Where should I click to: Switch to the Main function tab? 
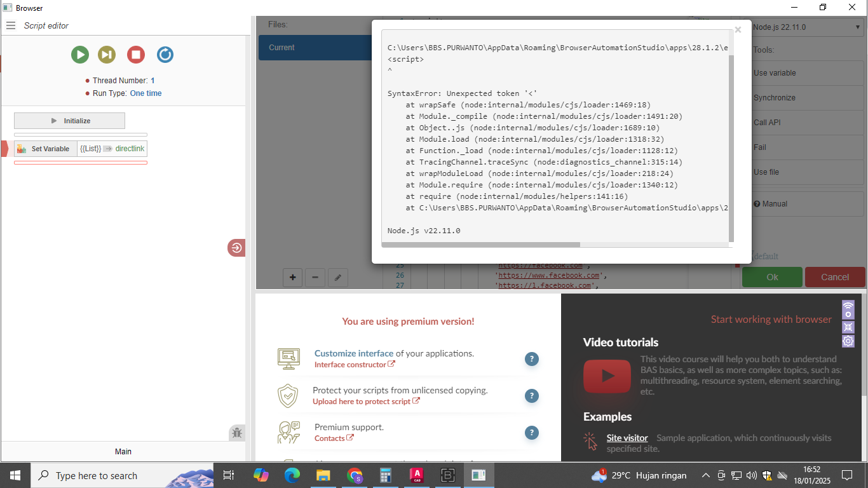pyautogui.click(x=123, y=451)
